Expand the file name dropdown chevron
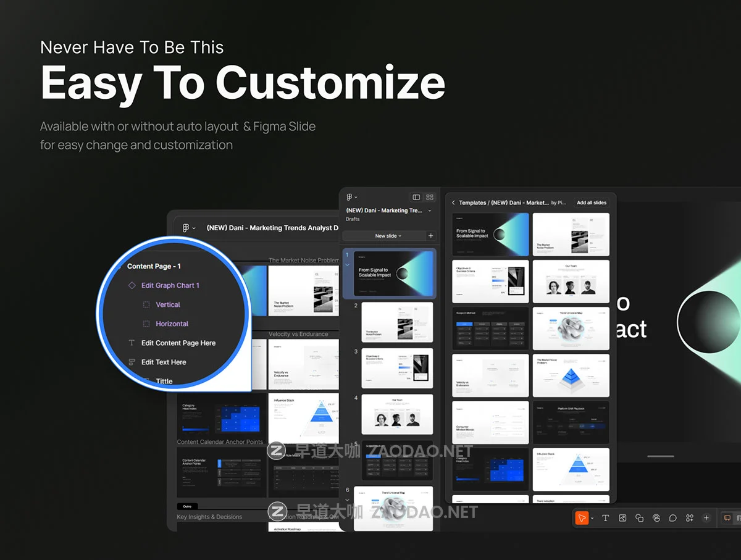The width and height of the screenshot is (741, 560). pyautogui.click(x=430, y=211)
